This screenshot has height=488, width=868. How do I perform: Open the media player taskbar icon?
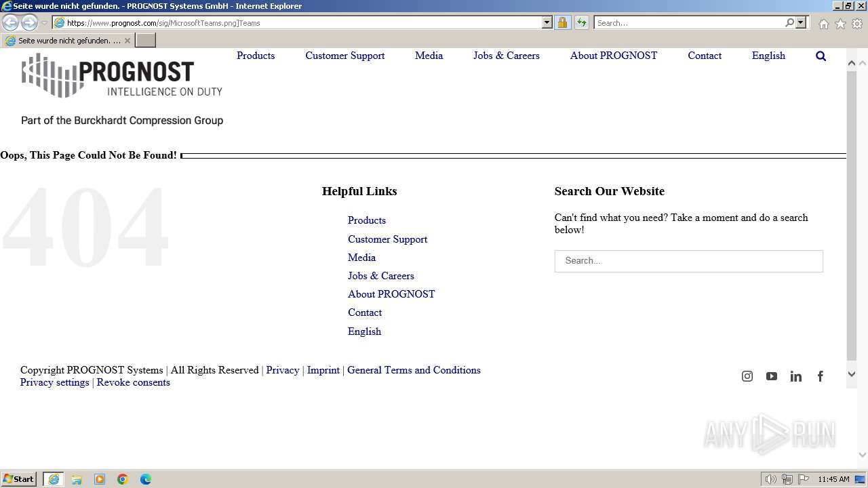100,479
